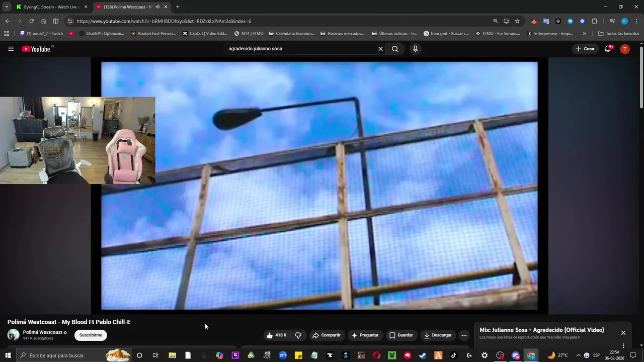Viewport: 644px width, 362px height.
Task: Click the Windows taskbar search box
Action: coord(73,355)
